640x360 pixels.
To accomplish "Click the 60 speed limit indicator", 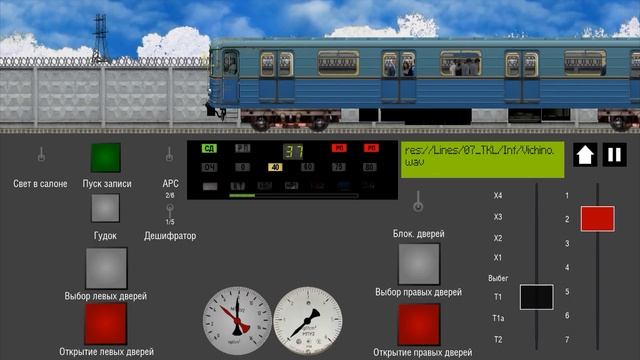I will (x=307, y=167).
